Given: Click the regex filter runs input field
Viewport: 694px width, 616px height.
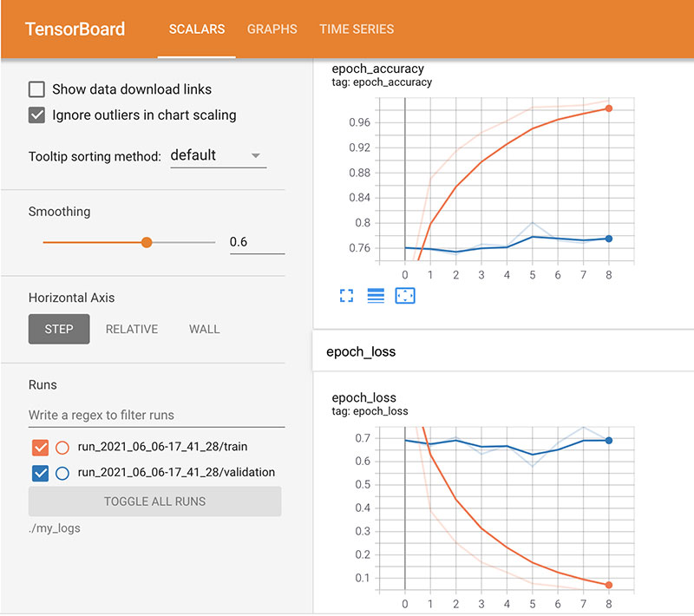Looking at the screenshot, I should pyautogui.click(x=156, y=415).
